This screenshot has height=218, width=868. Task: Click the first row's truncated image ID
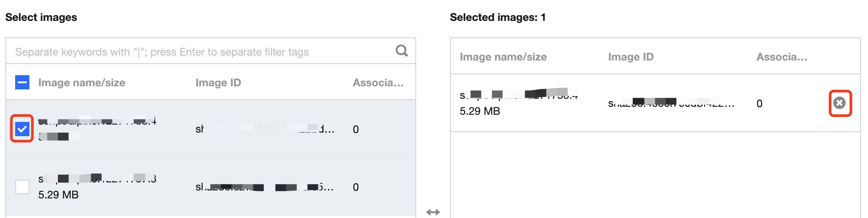click(x=264, y=129)
